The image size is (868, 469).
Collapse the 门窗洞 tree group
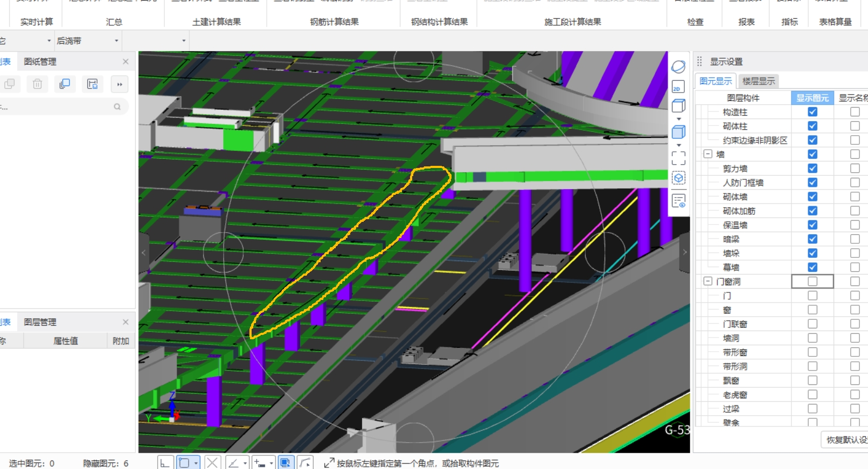point(708,281)
